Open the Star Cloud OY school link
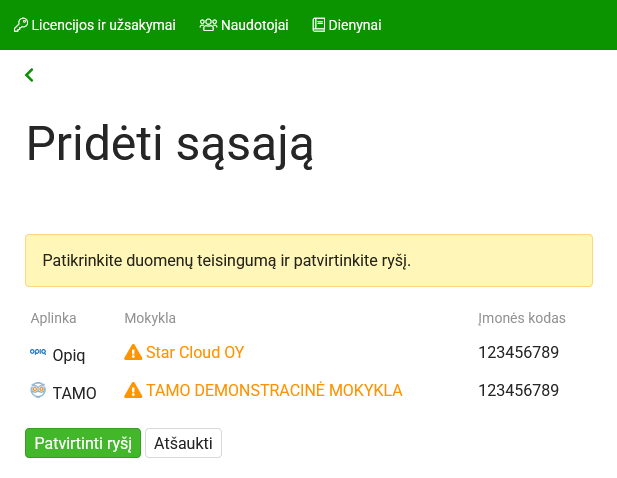Screen dimensions: 617x478 click(195, 352)
